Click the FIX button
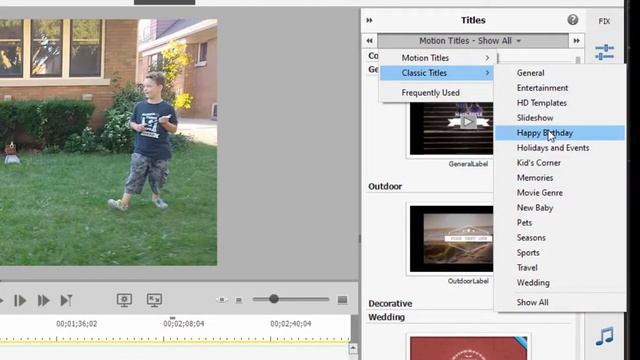This screenshot has width=640, height=360. (x=604, y=21)
